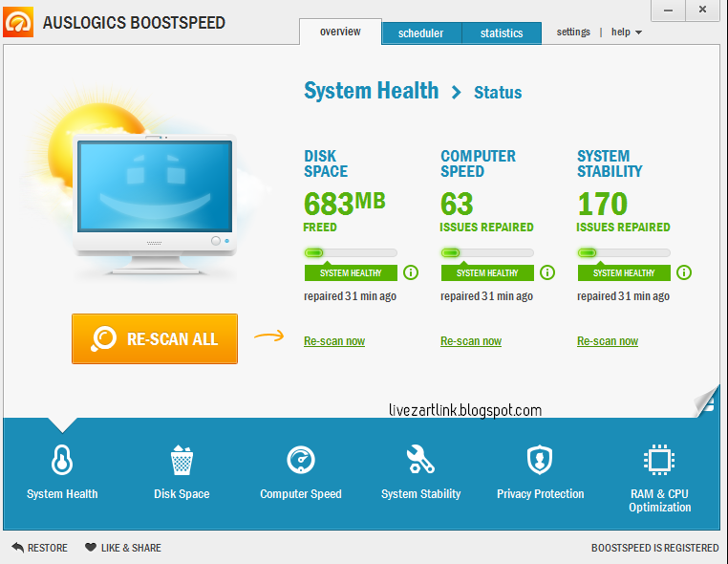Open System Health thermometer icon
Viewport: 728px width, 564px height.
click(x=62, y=460)
